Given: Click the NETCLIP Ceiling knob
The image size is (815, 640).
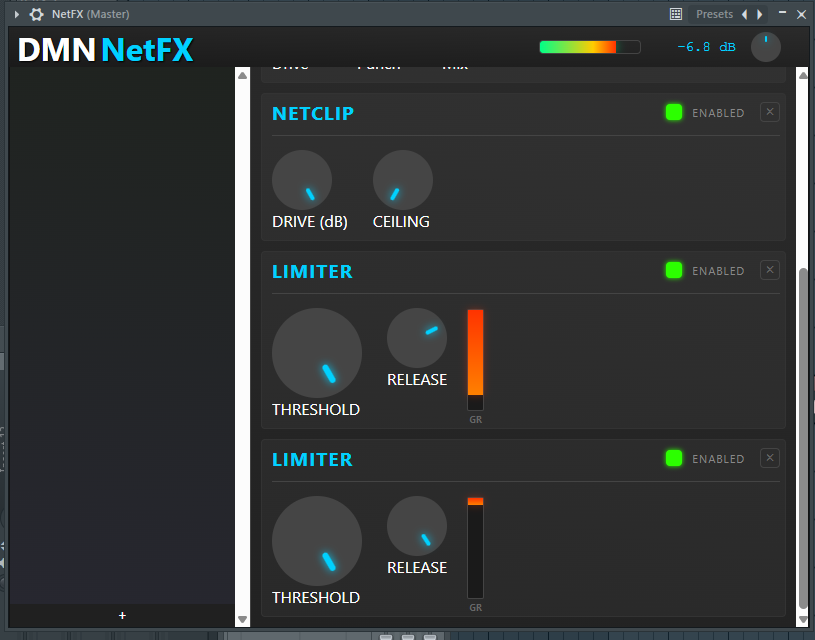Looking at the screenshot, I should (x=403, y=180).
